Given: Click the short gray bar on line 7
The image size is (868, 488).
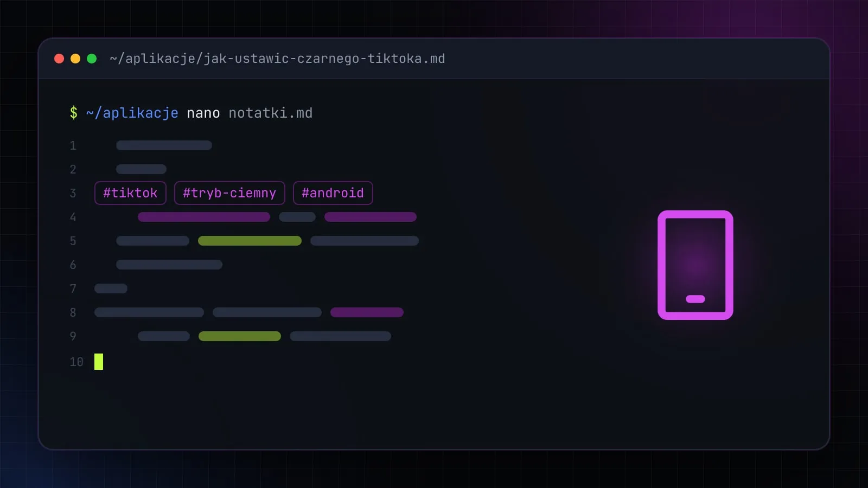Looking at the screenshot, I should (x=111, y=288).
